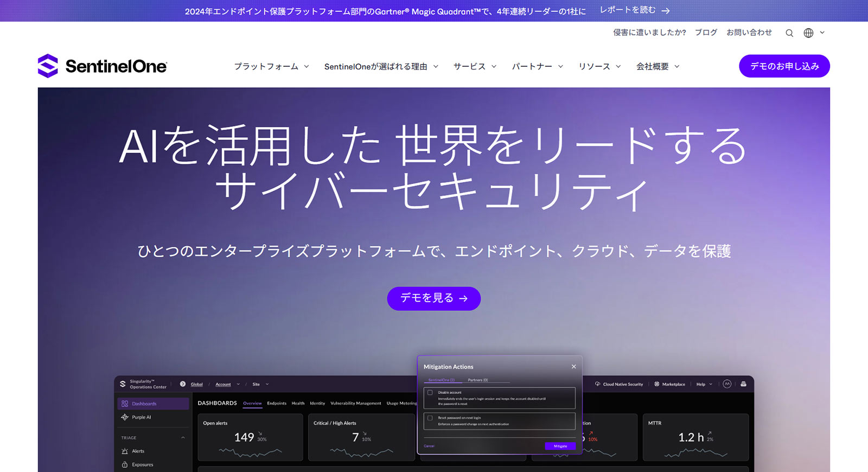Expand the 会社概要 menu
868x472 pixels.
click(x=658, y=66)
